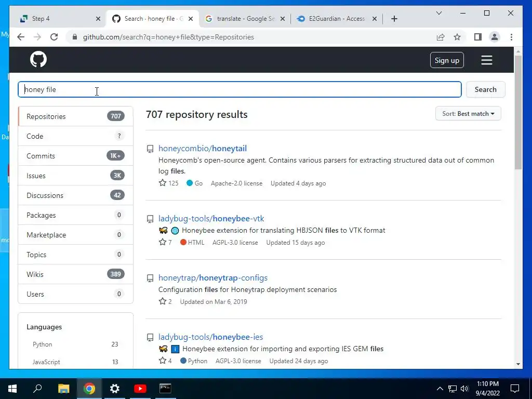Filter results by Python language
Image resolution: width=532 pixels, height=399 pixels.
pos(75,344)
